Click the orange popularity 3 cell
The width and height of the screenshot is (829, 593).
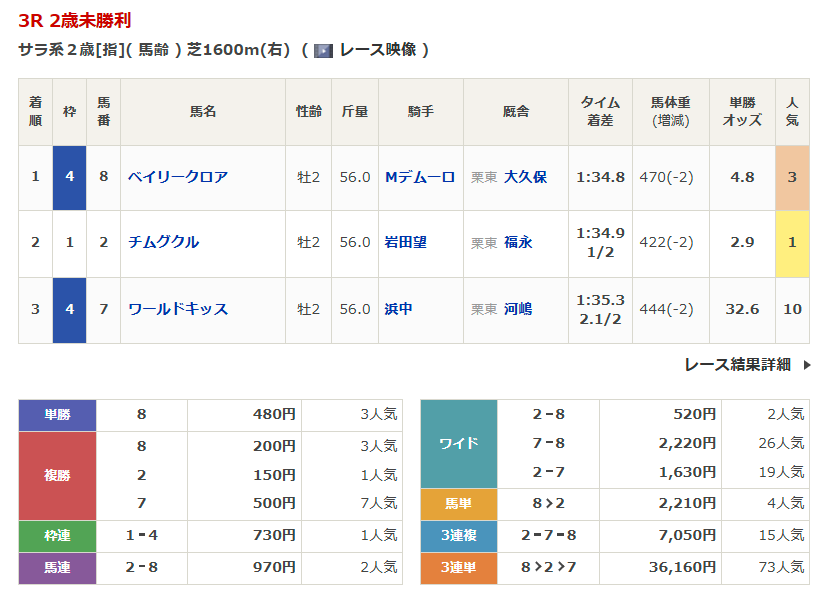(792, 177)
